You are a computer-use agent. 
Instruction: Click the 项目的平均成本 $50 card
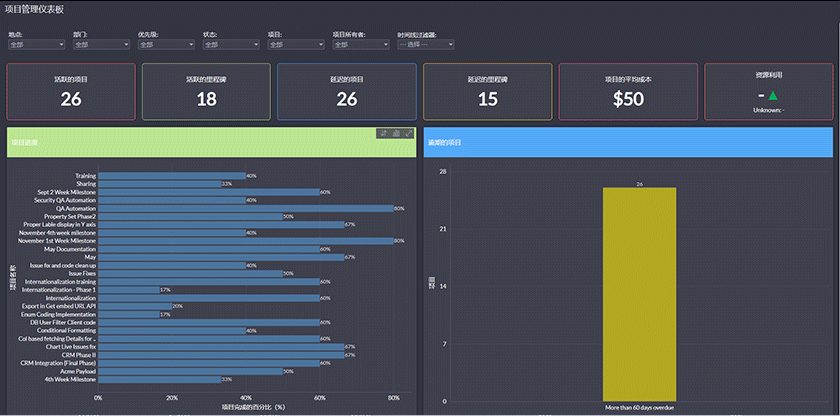coord(628,90)
